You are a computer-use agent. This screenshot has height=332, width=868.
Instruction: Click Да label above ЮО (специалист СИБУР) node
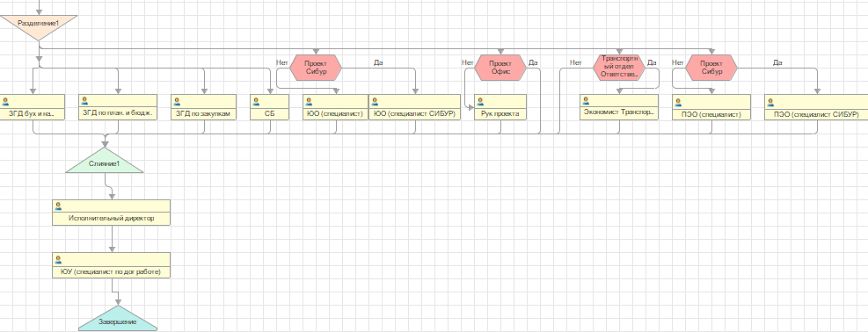click(378, 62)
